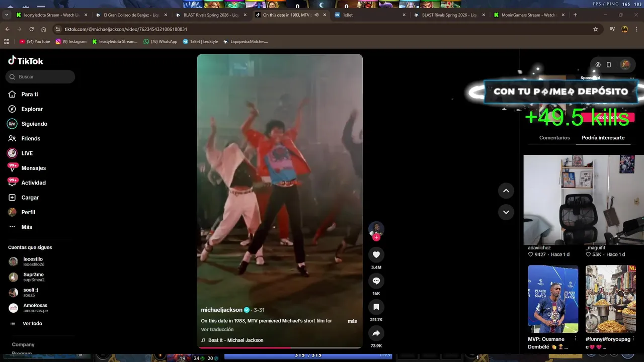Viewport: 644px width, 362px height.
Task: Open TikTok account avatar at top right
Action: pyautogui.click(x=625, y=64)
